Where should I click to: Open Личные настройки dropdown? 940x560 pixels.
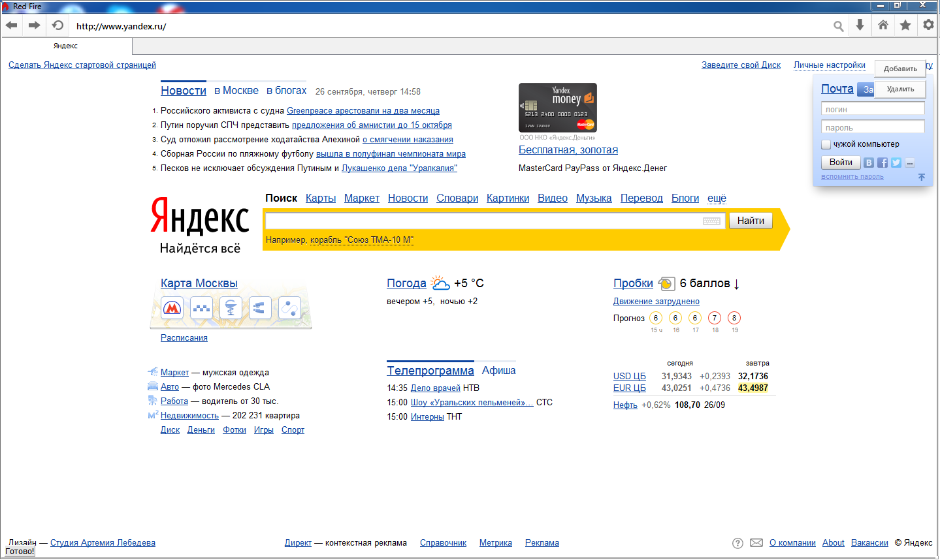click(x=830, y=65)
